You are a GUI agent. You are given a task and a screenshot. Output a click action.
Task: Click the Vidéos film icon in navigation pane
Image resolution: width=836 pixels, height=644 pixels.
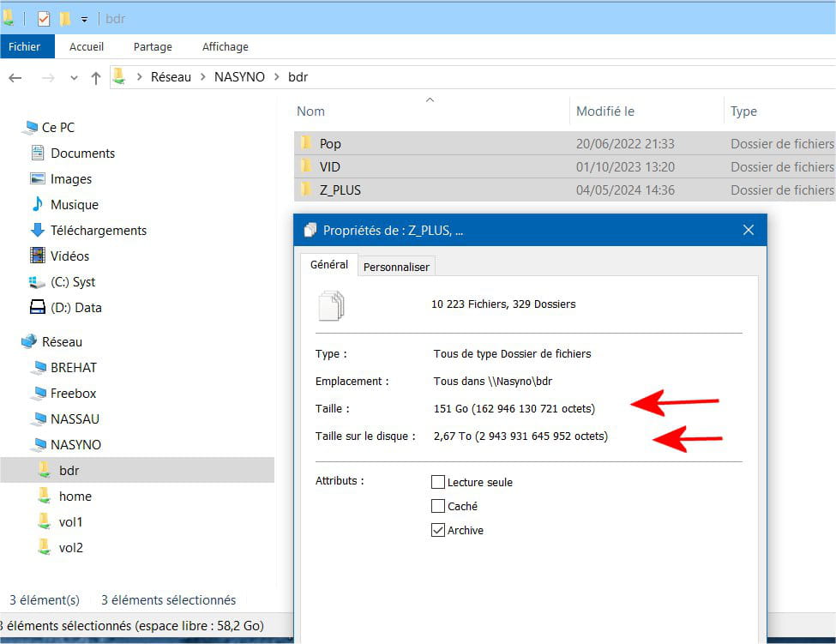point(38,256)
